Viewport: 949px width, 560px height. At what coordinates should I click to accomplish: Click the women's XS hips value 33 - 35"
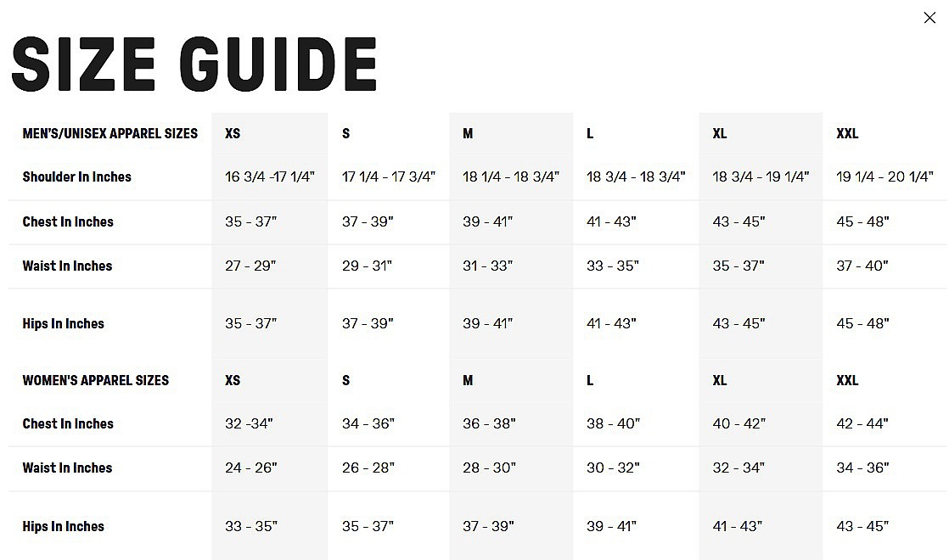(x=250, y=526)
